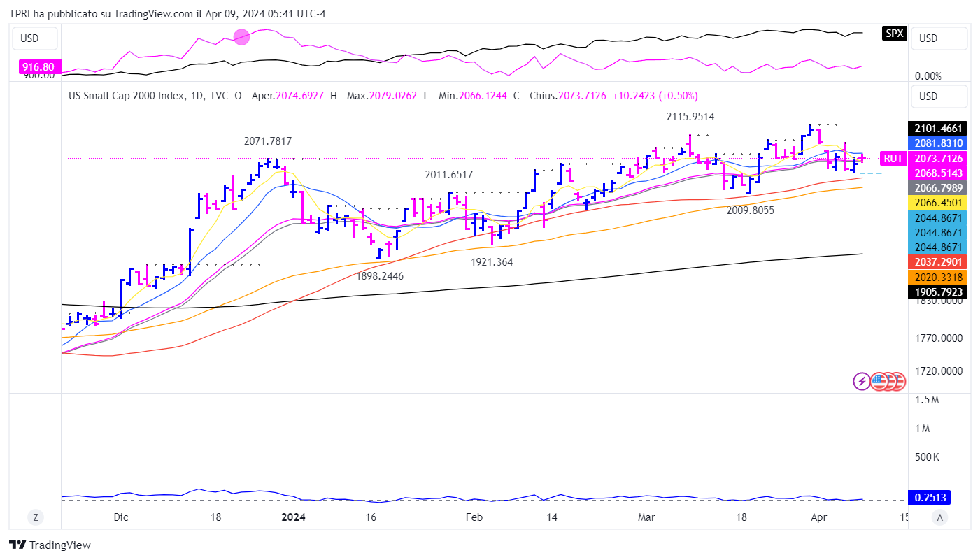Click the red 2037.2901 price label
This screenshot has width=980, height=560.
pyautogui.click(x=937, y=261)
